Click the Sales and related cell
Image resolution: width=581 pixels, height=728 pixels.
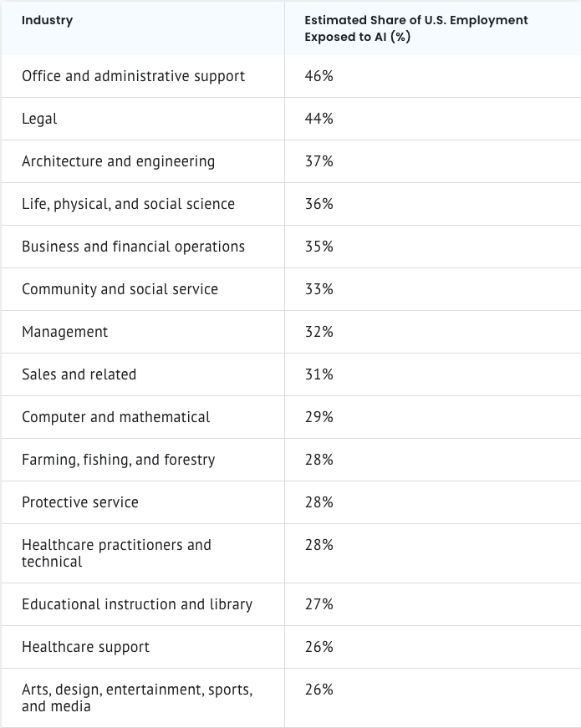pyautogui.click(x=79, y=374)
